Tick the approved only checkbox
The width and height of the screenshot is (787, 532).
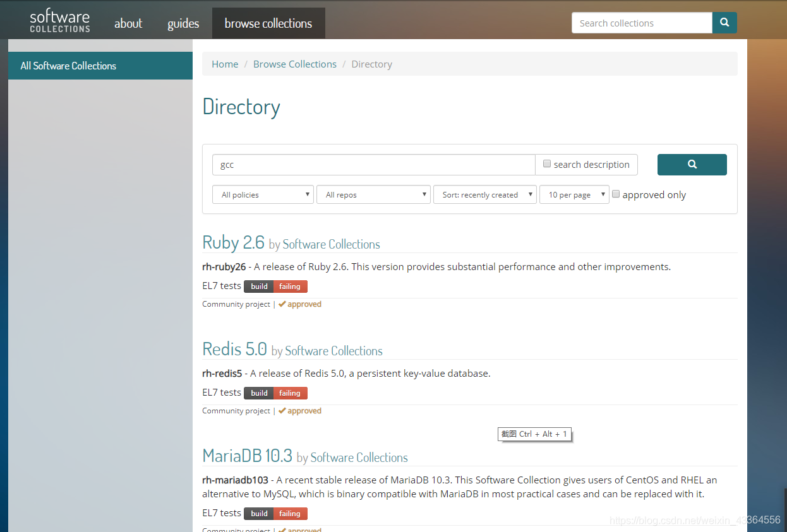(616, 194)
